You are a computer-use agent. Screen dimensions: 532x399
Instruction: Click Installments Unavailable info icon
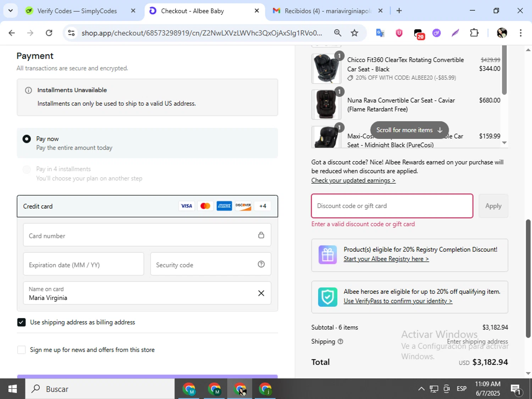point(28,90)
